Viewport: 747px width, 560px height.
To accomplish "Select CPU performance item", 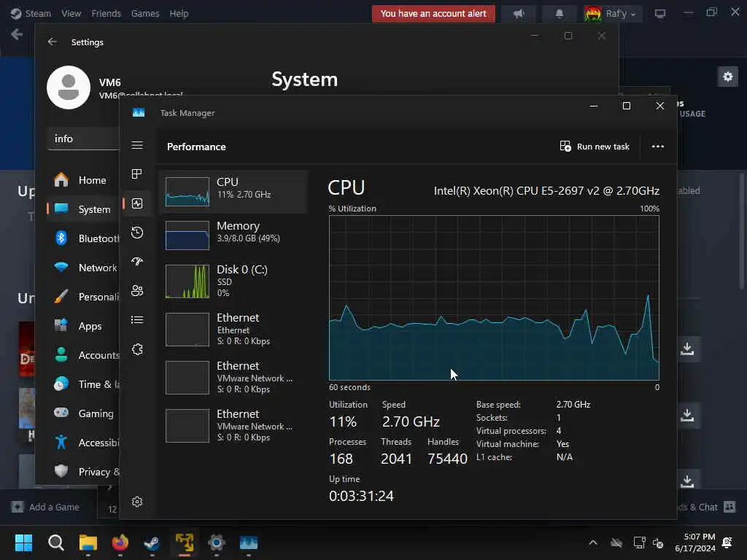I will point(233,192).
